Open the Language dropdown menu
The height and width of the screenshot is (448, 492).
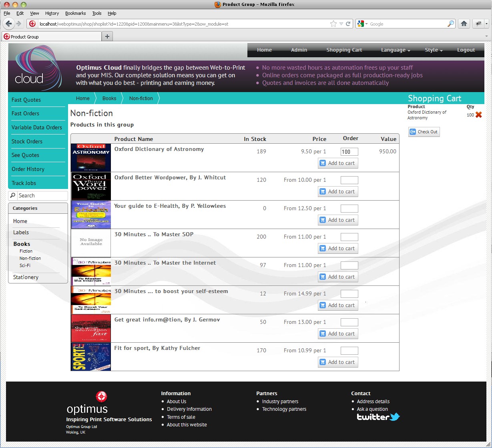click(x=396, y=50)
